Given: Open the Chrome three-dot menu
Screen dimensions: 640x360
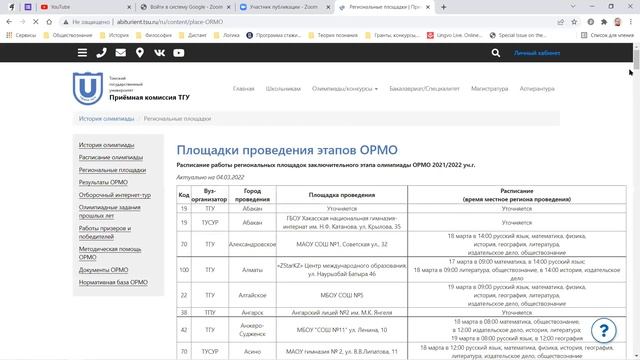Looking at the screenshot, I should (631, 22).
